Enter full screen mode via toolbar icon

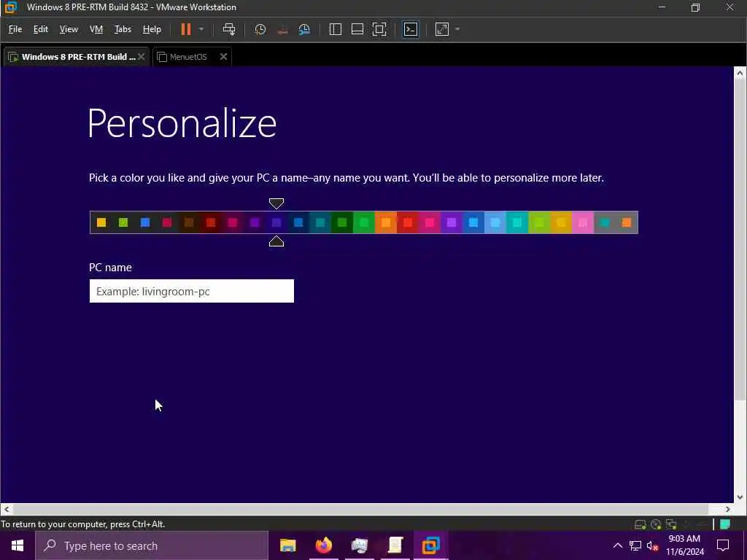pos(379,29)
